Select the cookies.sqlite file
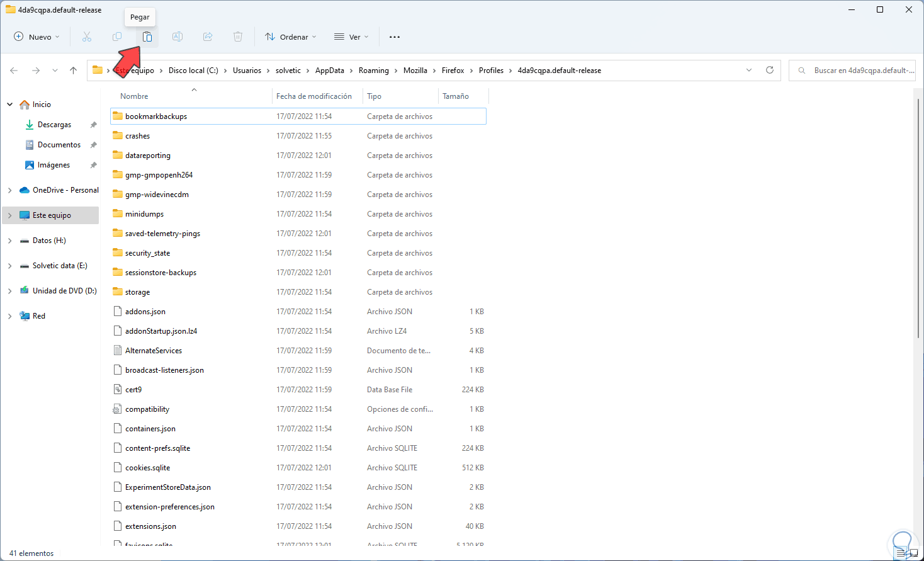The height and width of the screenshot is (561, 924). pyautogui.click(x=298, y=467)
